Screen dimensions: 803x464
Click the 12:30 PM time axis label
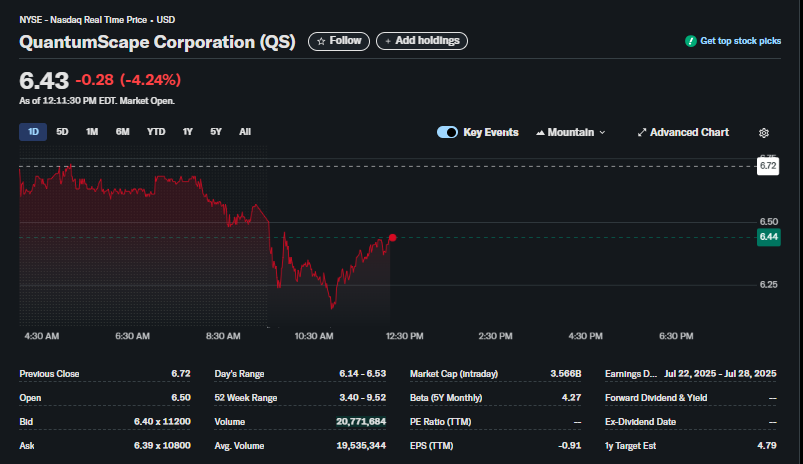point(405,336)
